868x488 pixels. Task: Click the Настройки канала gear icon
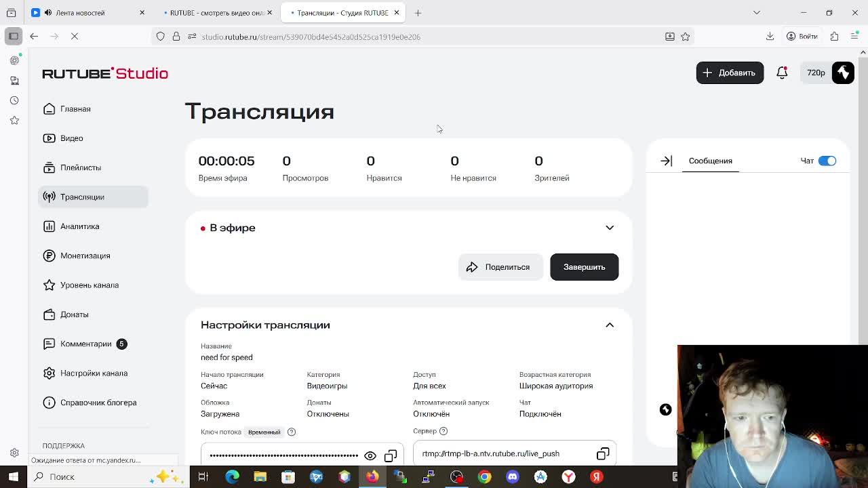(49, 373)
